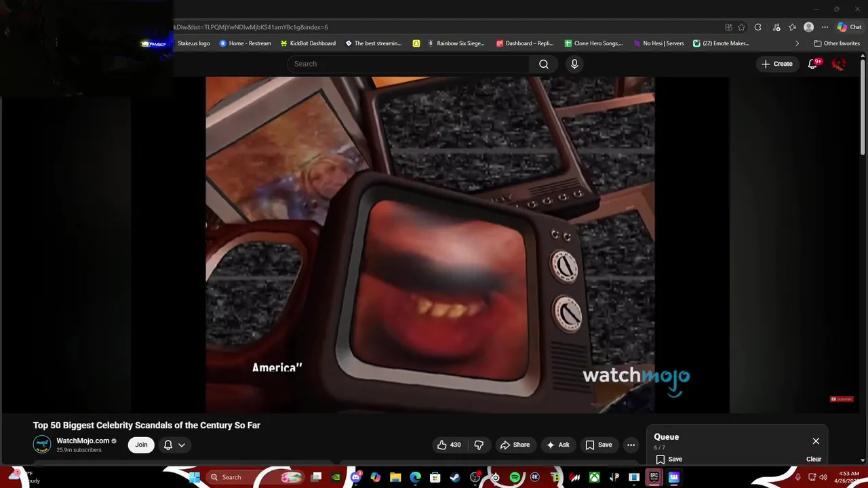Focus the YouTube search input field
Screen dimensions: 868x488
pyautogui.click(x=408, y=64)
